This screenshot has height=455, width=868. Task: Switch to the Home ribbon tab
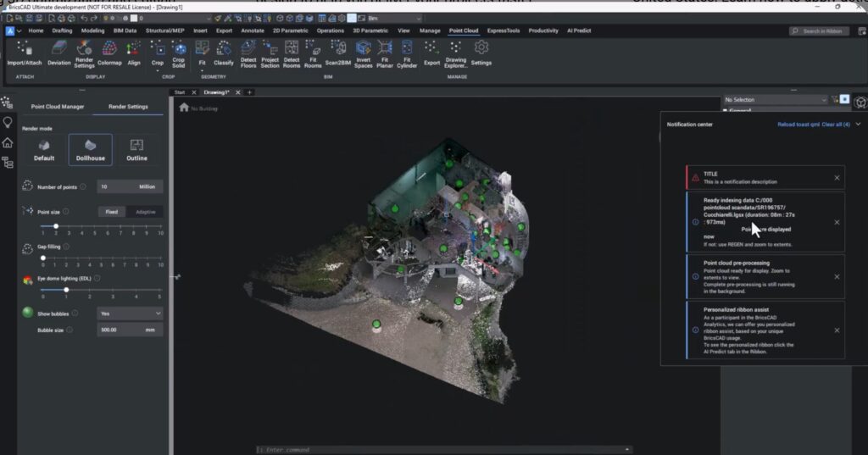pyautogui.click(x=36, y=31)
